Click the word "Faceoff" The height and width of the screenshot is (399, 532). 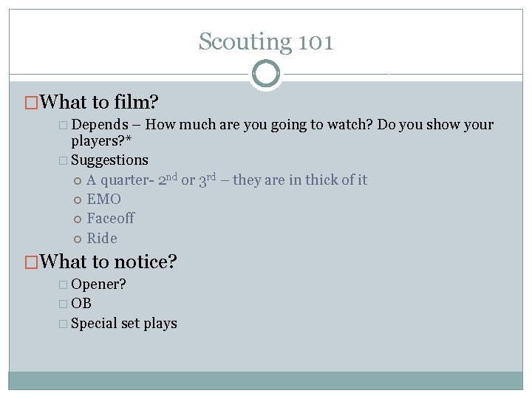(x=110, y=219)
